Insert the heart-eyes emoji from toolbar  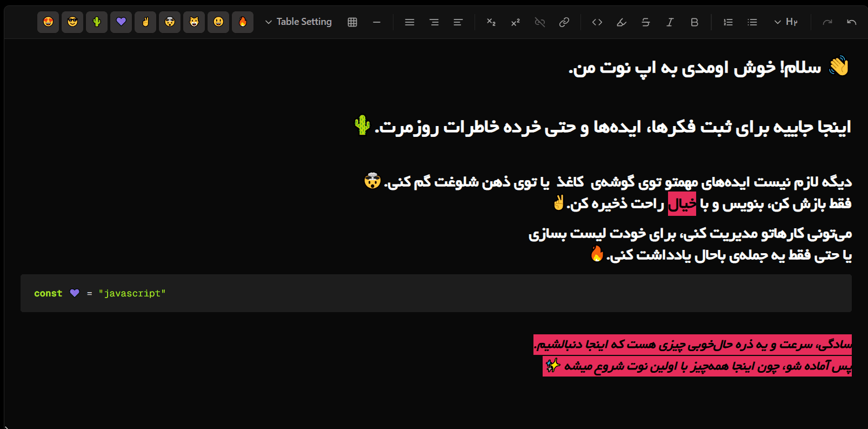click(48, 22)
